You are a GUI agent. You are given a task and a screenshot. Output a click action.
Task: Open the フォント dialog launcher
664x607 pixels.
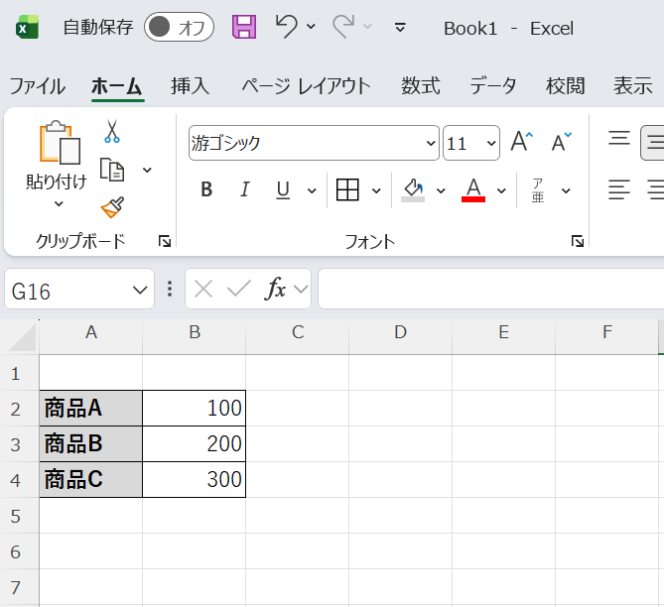tap(578, 241)
